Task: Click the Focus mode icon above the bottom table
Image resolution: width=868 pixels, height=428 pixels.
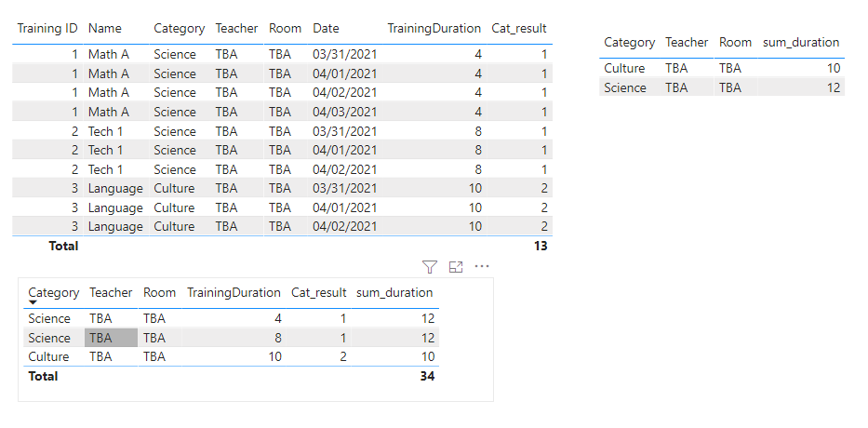Action: pos(456,267)
